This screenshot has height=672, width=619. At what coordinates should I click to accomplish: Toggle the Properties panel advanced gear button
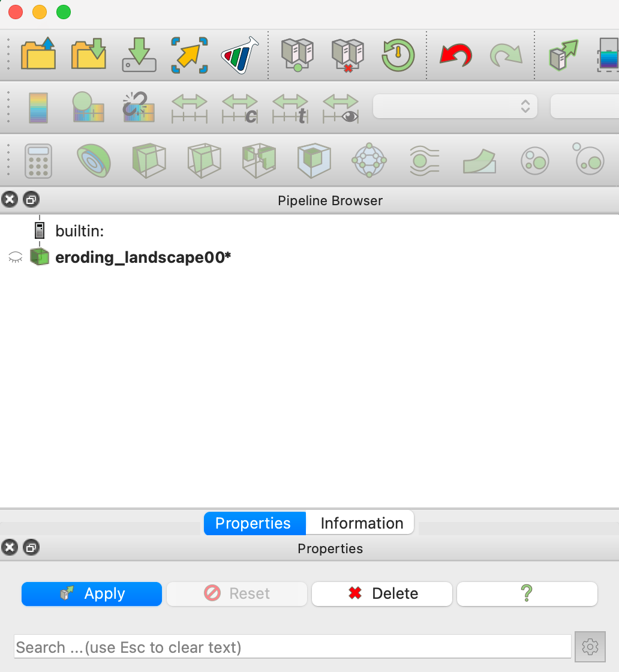590,647
